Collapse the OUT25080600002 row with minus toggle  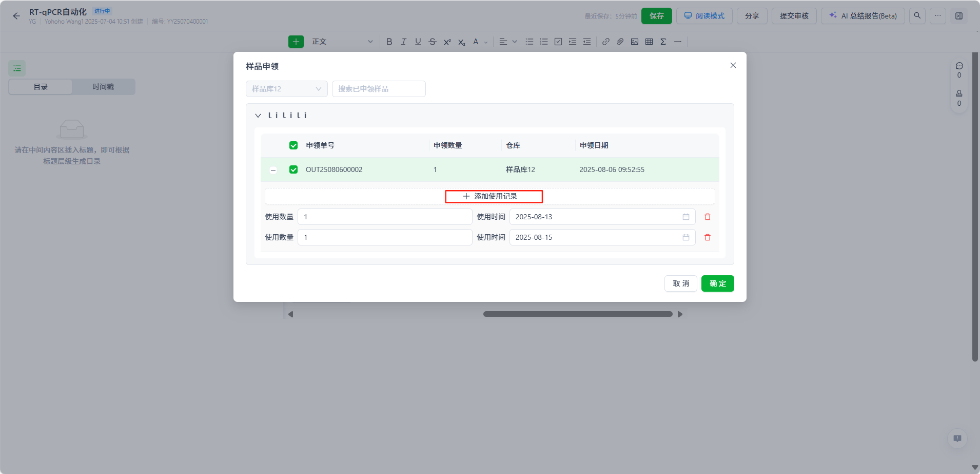[273, 170]
